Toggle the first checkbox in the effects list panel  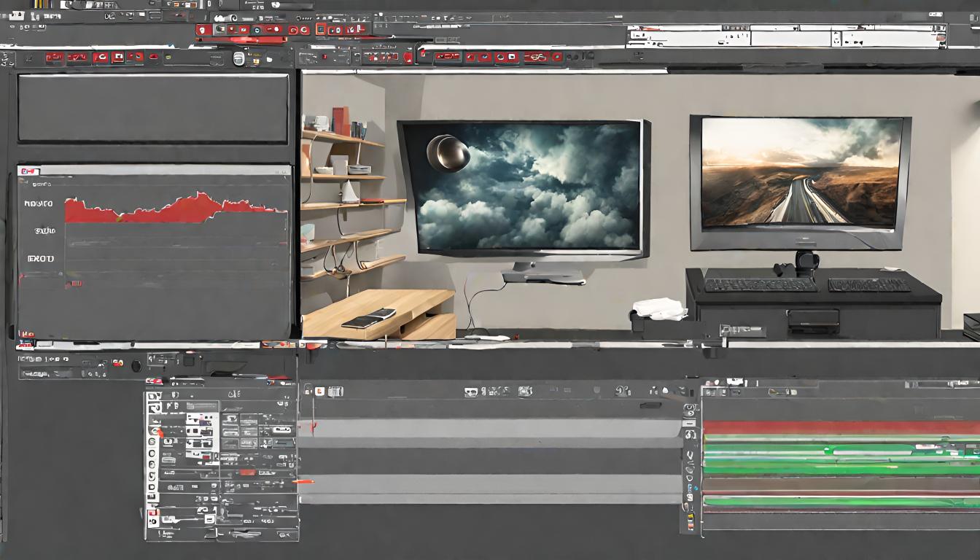(x=153, y=397)
